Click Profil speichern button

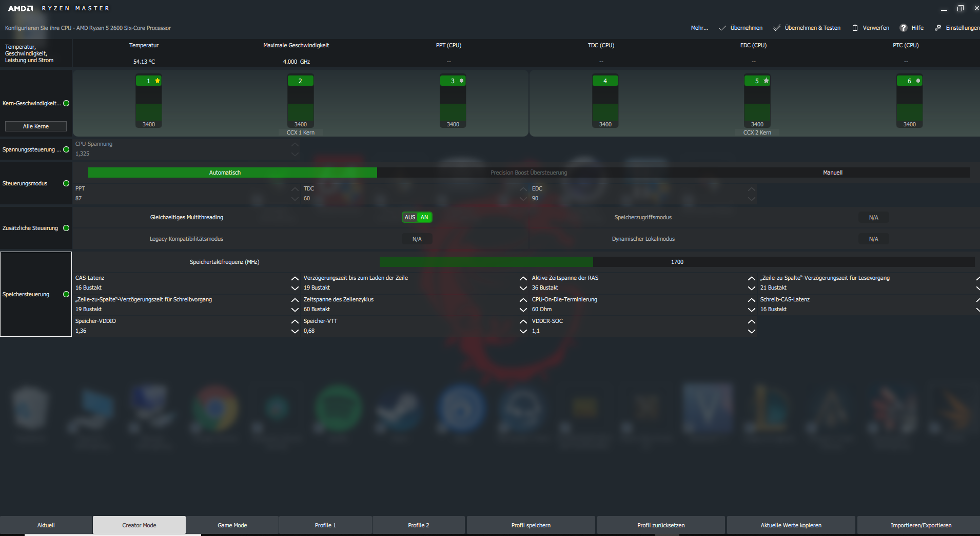(x=531, y=525)
